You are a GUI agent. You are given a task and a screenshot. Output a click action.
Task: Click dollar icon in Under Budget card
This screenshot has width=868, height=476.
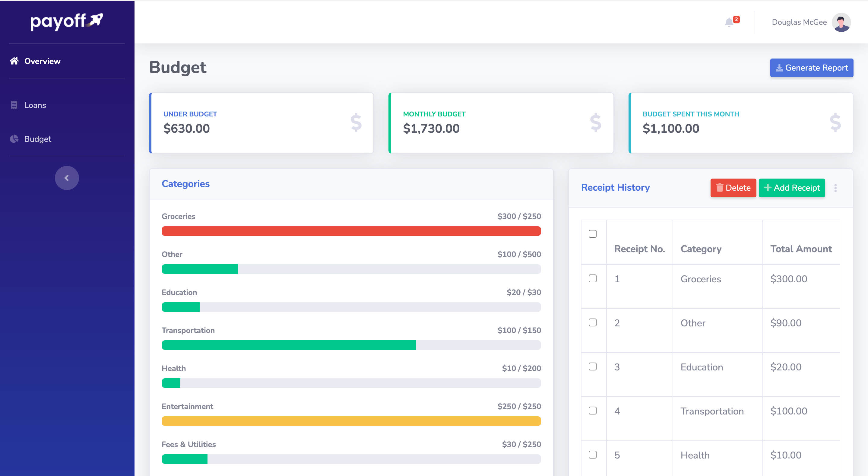coord(356,122)
